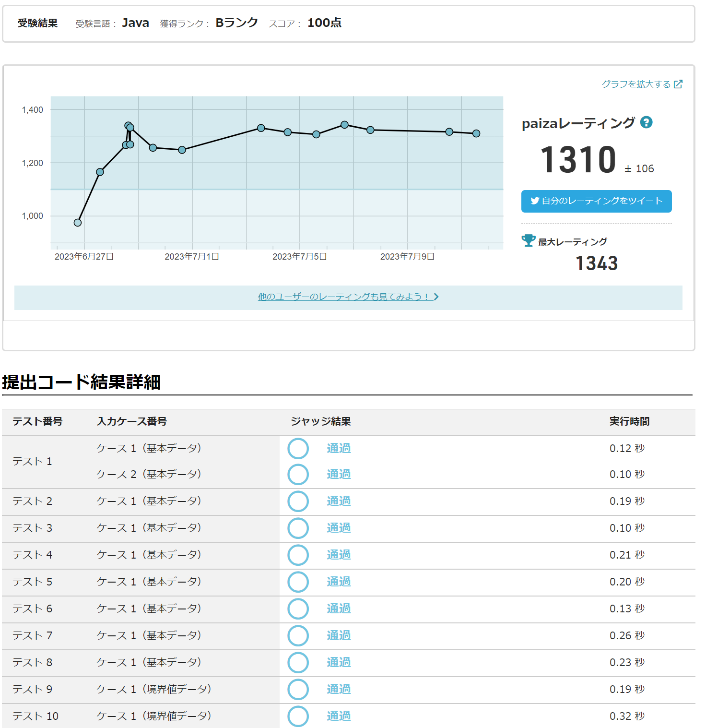The width and height of the screenshot is (706, 728).
Task: Click the pass circle icon for Test 2
Action: click(298, 501)
